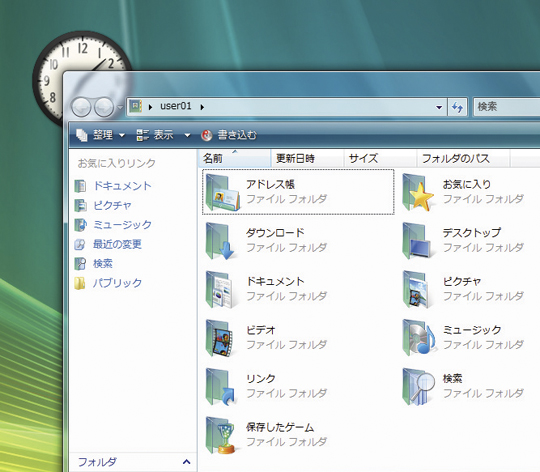The height and width of the screenshot is (472, 540).
Task: Select ビデオ folder name text
Action: click(261, 330)
